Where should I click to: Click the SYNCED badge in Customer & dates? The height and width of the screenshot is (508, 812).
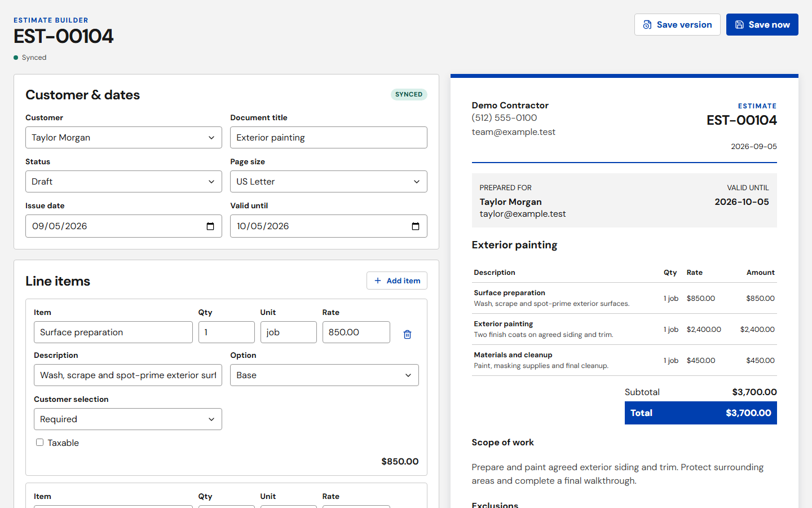409,95
